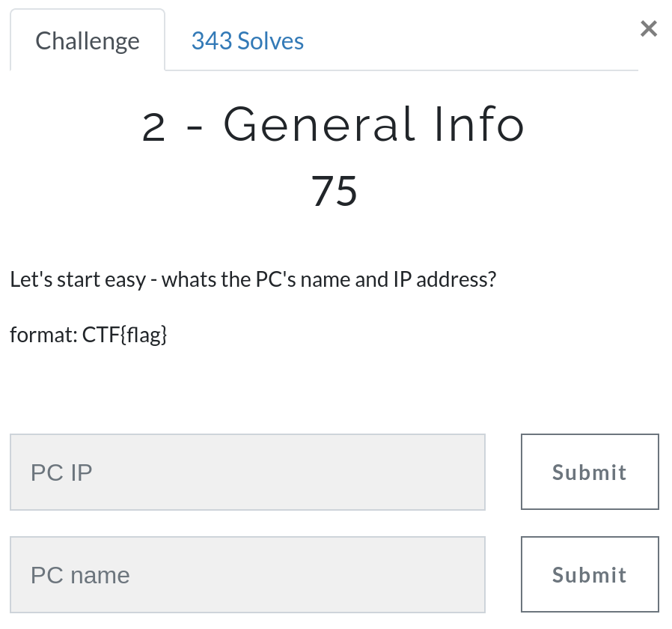The height and width of the screenshot is (629, 672).
Task: Click the "2 - General Info" heading
Action: click(x=334, y=125)
